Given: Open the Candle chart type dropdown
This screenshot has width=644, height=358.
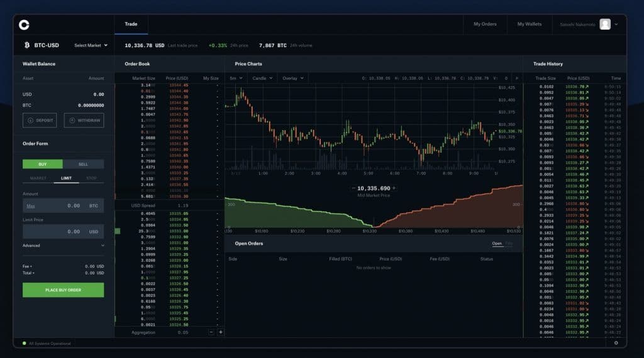Looking at the screenshot, I should click(x=262, y=79).
